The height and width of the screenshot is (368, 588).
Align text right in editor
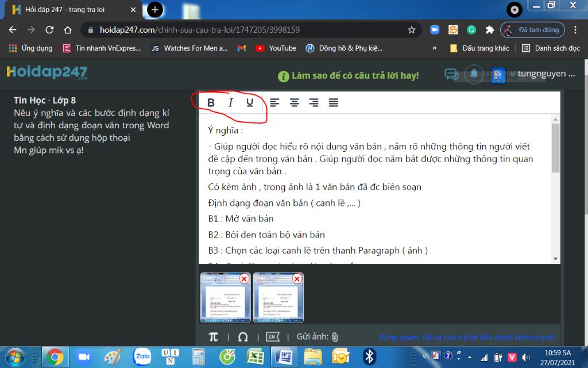(x=314, y=102)
